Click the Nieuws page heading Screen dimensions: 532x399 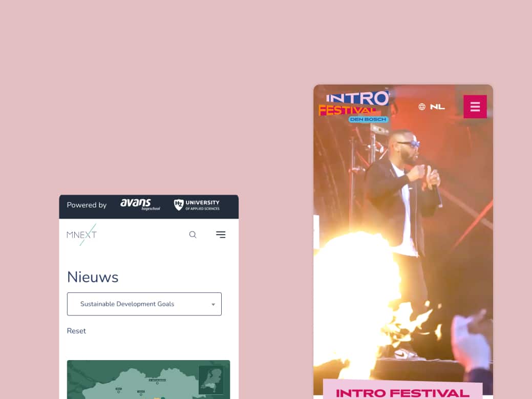pos(93,277)
